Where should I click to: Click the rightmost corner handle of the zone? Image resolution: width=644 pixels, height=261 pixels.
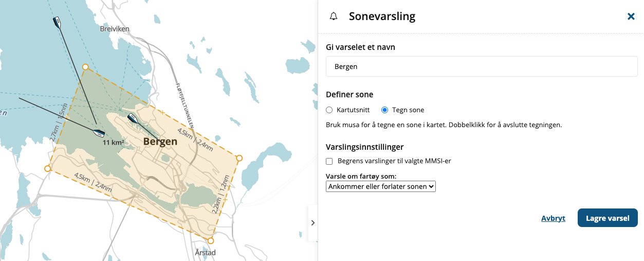click(239, 158)
